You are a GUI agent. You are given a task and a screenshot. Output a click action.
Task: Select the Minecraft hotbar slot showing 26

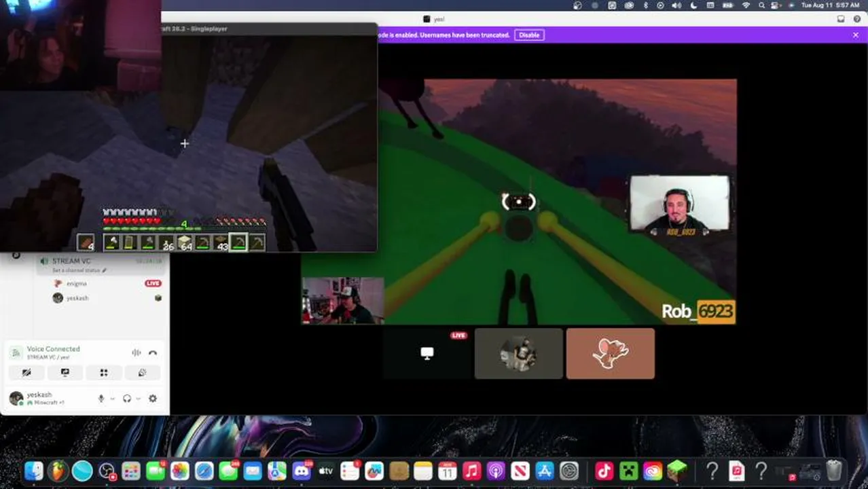point(166,242)
